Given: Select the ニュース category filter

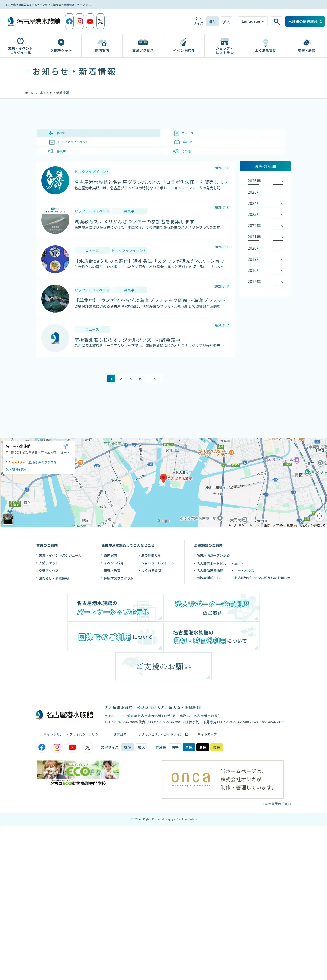Looking at the screenshot, I should click(x=224, y=133).
